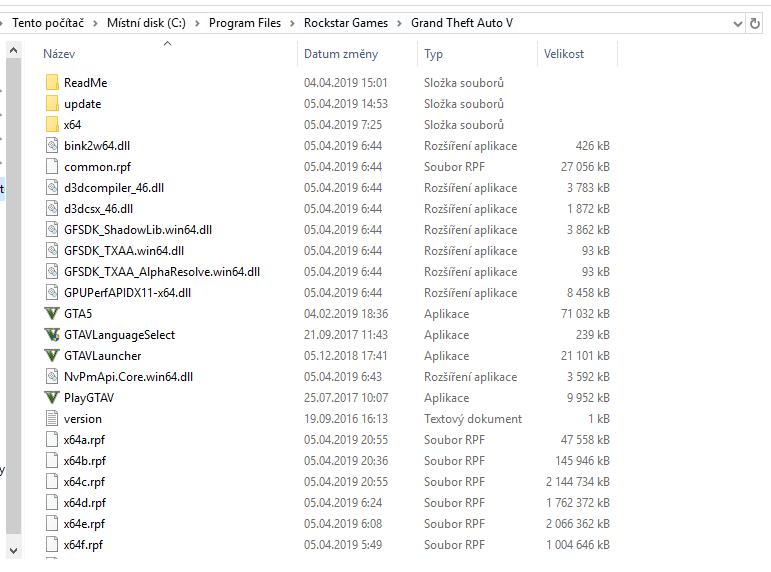Click the common.rpf file icon

point(52,167)
